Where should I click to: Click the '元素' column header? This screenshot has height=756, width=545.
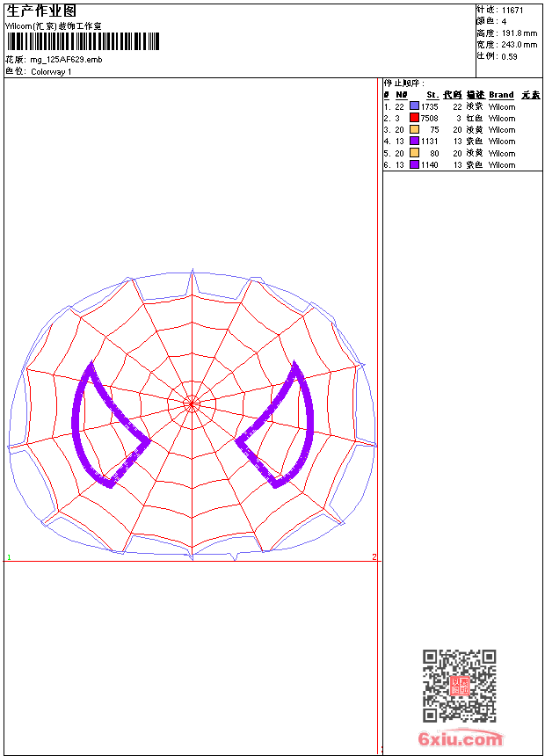531,95
